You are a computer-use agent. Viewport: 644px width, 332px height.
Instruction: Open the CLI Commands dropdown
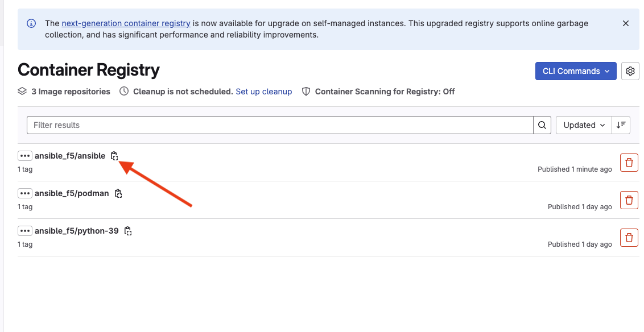[576, 71]
